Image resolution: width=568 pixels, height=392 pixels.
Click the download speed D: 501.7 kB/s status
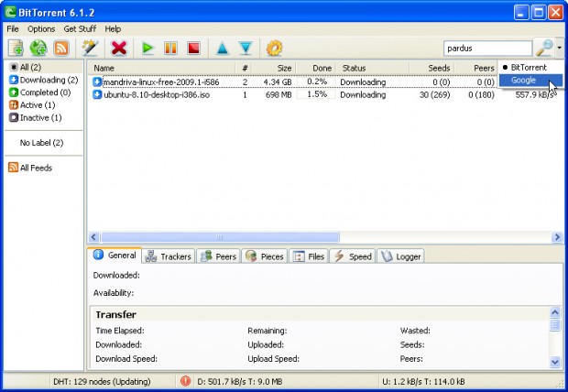(x=239, y=382)
